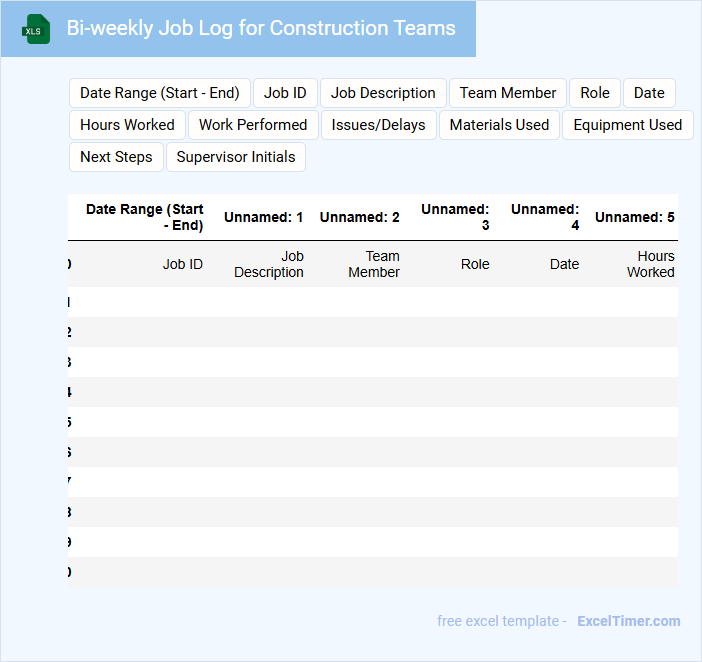This screenshot has width=702, height=662.
Task: Click the green XLS file icon
Action: (x=36, y=30)
